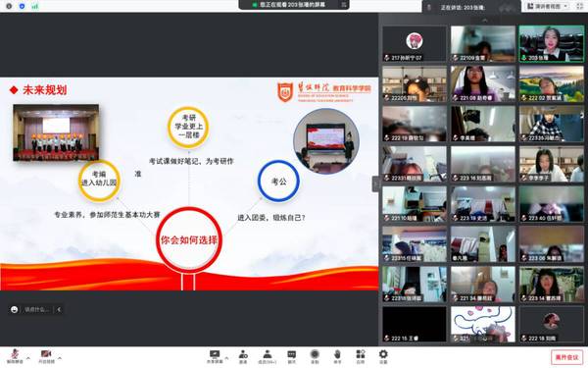Raise hand using the hand icon
Screen dimensions: 588x368
coord(337,356)
